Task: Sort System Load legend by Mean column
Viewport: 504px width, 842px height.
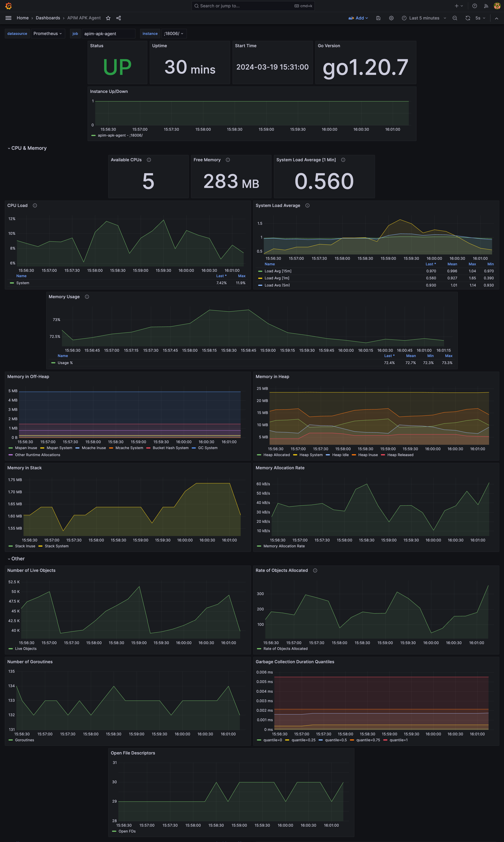Action: 452,264
